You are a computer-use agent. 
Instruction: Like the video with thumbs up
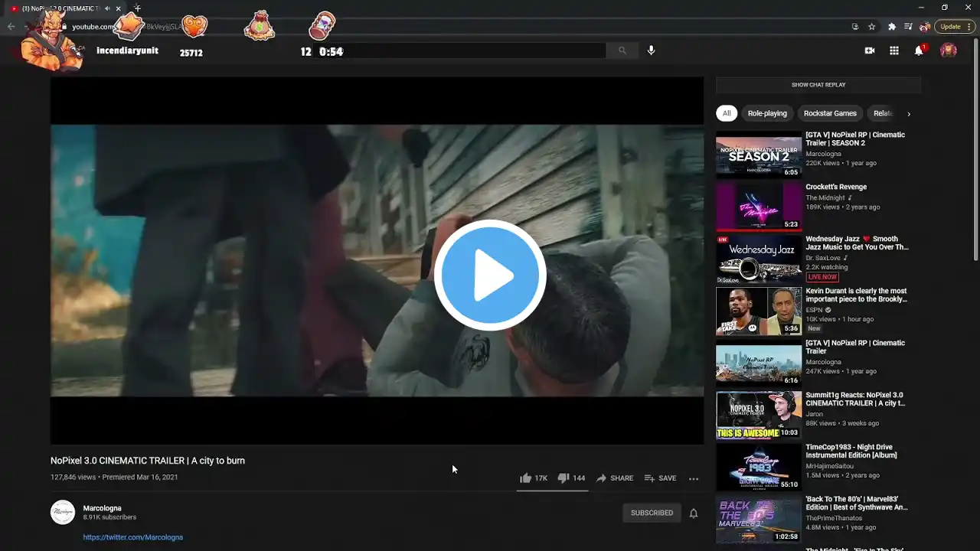pyautogui.click(x=526, y=478)
